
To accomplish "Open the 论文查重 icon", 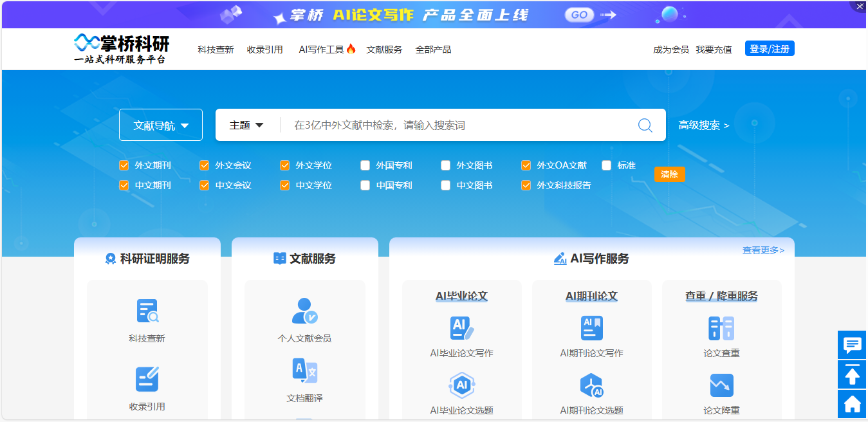I will click(721, 328).
